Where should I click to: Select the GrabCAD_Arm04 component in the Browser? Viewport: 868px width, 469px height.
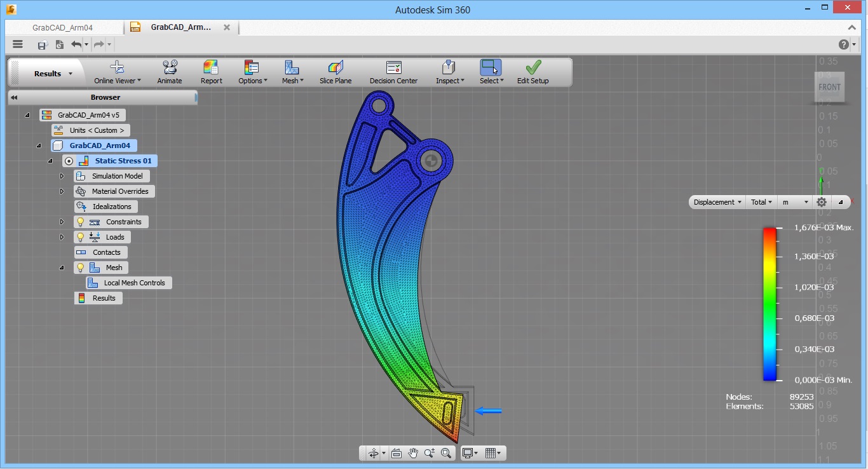tap(93, 146)
